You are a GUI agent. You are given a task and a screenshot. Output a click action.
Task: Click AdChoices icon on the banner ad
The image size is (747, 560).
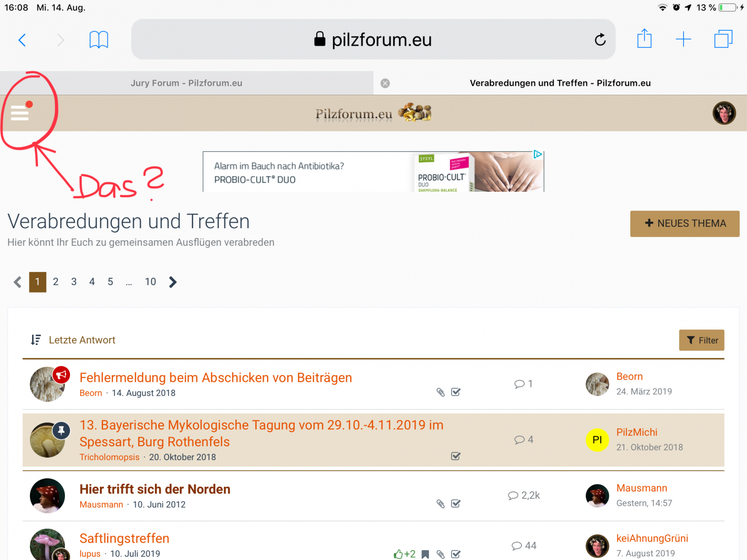click(538, 154)
